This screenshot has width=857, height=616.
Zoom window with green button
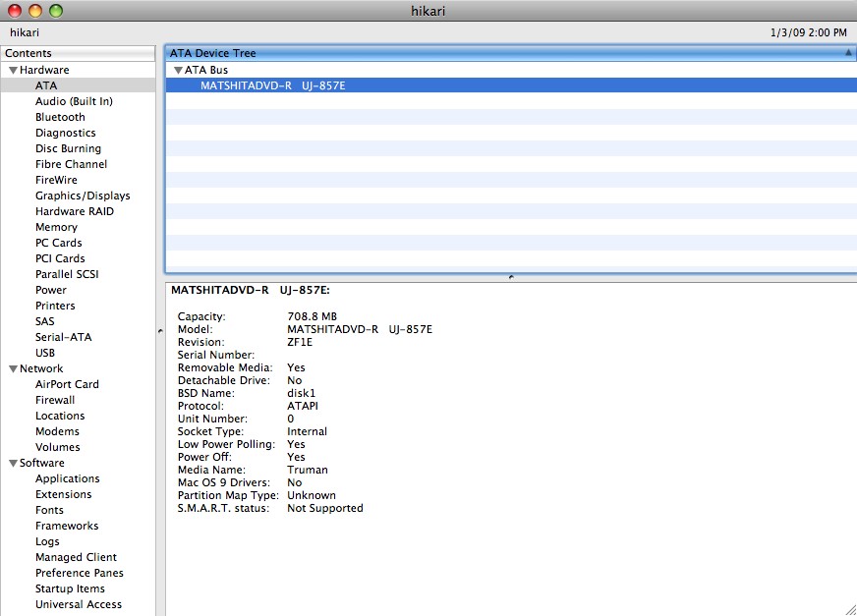pyautogui.click(x=56, y=11)
